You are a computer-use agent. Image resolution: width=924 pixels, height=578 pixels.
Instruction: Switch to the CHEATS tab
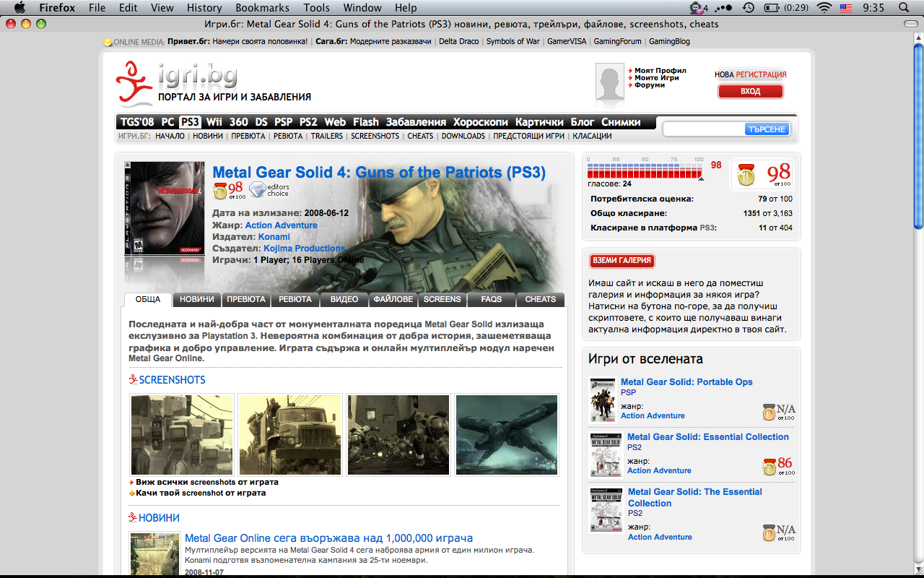[541, 299]
